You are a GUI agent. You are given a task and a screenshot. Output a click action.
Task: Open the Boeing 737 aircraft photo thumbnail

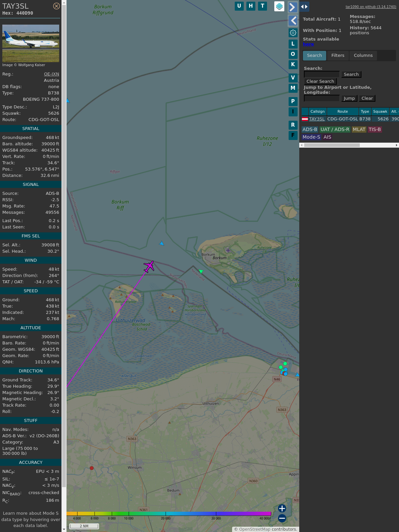[x=31, y=43]
